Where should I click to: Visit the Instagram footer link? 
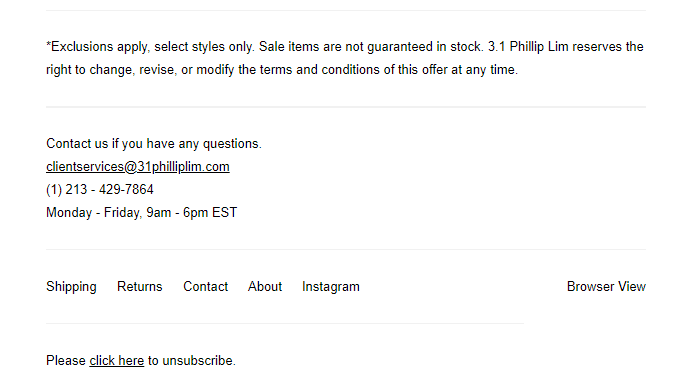(331, 287)
